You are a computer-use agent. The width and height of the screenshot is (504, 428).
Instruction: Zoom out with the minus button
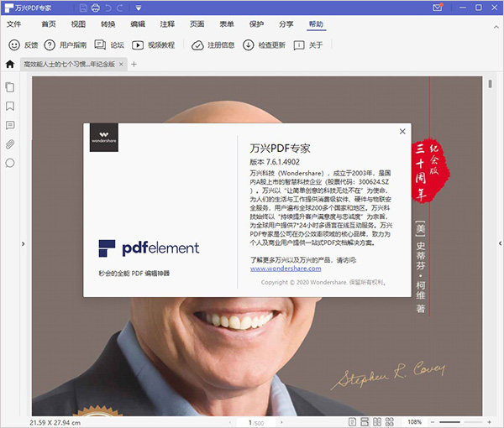[433, 422]
